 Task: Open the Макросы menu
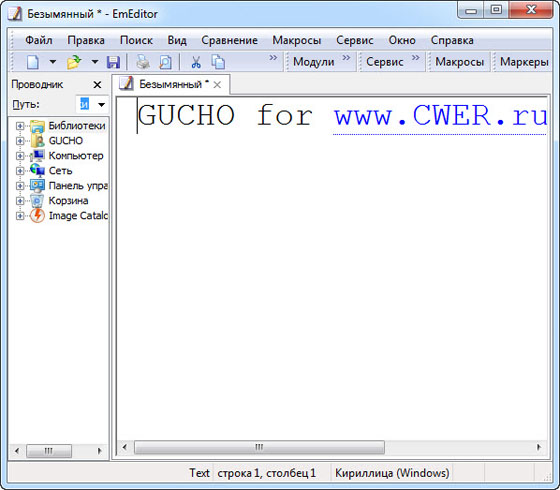[297, 40]
